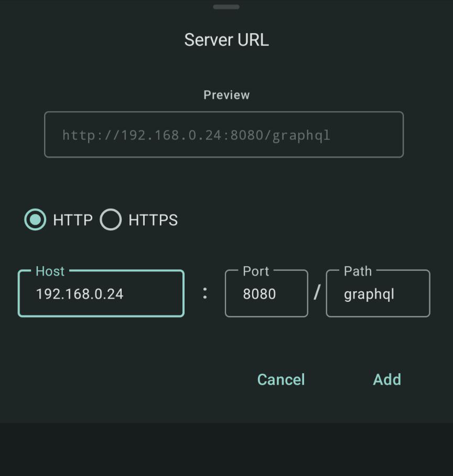Click the Port floating label
Viewport: 453px width, 476px height.
(256, 271)
